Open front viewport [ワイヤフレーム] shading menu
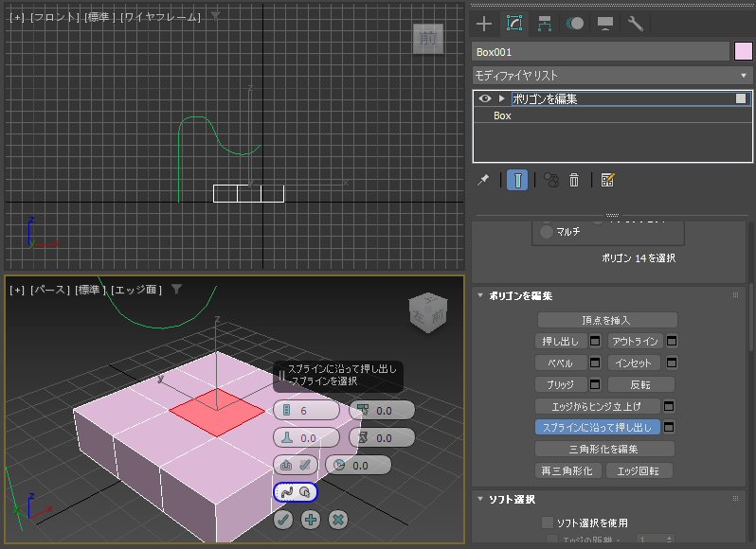Screen dimensions: 756x549 pyautogui.click(x=160, y=17)
